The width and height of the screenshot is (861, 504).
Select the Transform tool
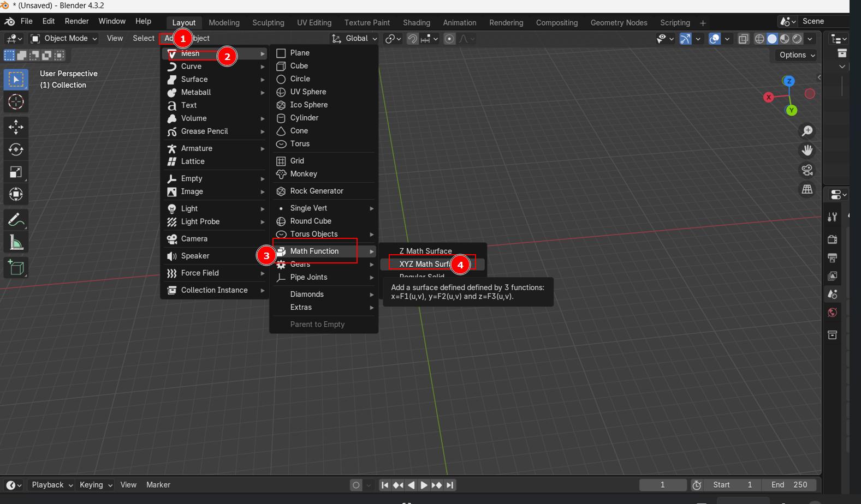16,195
